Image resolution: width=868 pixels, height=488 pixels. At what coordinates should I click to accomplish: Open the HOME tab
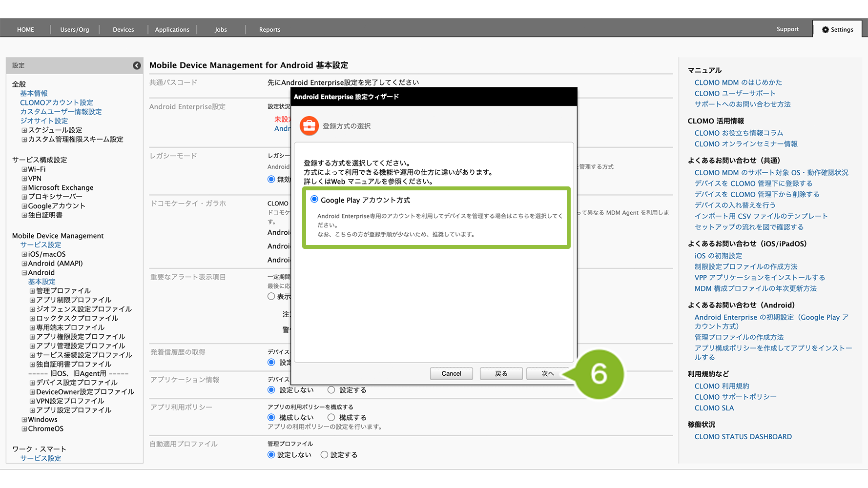tap(25, 30)
